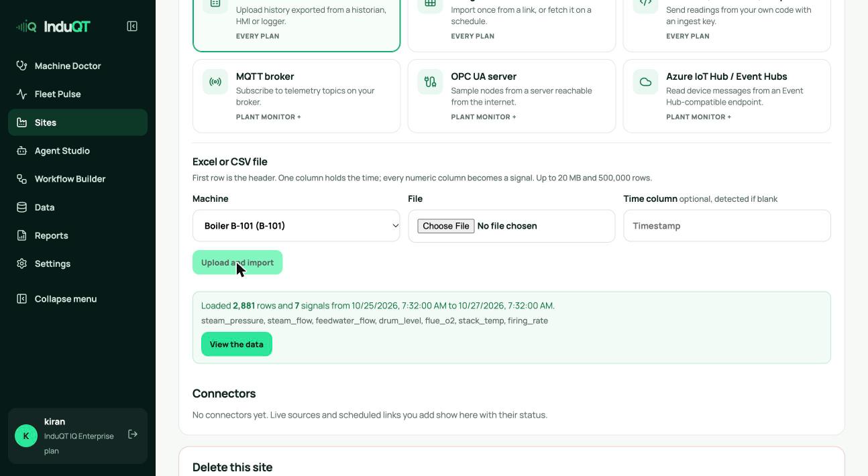This screenshot has width=868, height=476.
Task: Focus the Time column Timestamp field
Action: point(727,226)
